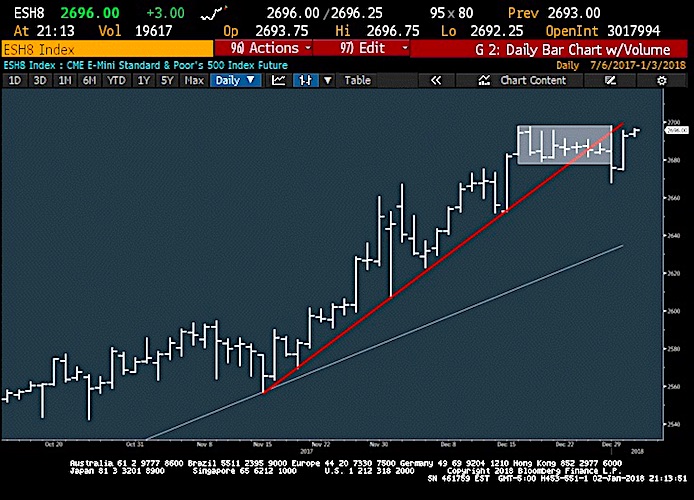
Task: Click the Prev value 2693.00
Action: (574, 13)
